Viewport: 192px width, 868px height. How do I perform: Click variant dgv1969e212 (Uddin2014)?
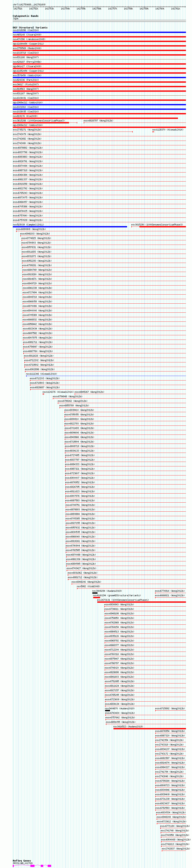[28, 125]
